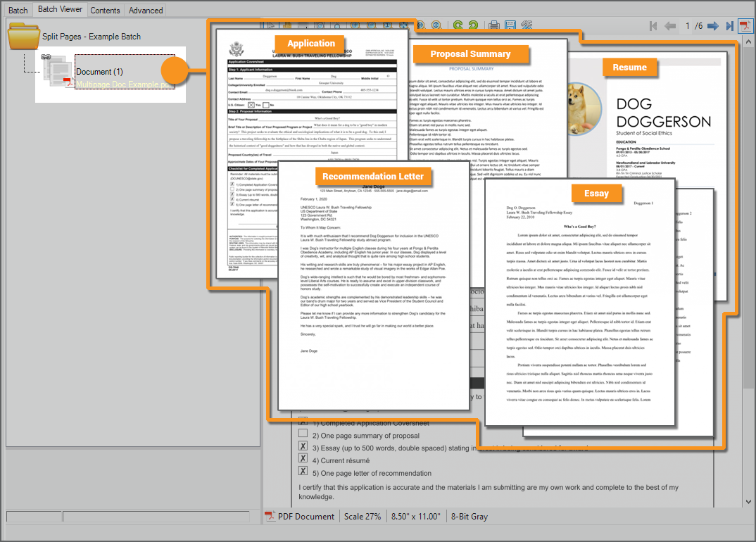Image resolution: width=756 pixels, height=542 pixels.
Task: Click 'I certify that this application' paragraph
Action: coord(489,492)
